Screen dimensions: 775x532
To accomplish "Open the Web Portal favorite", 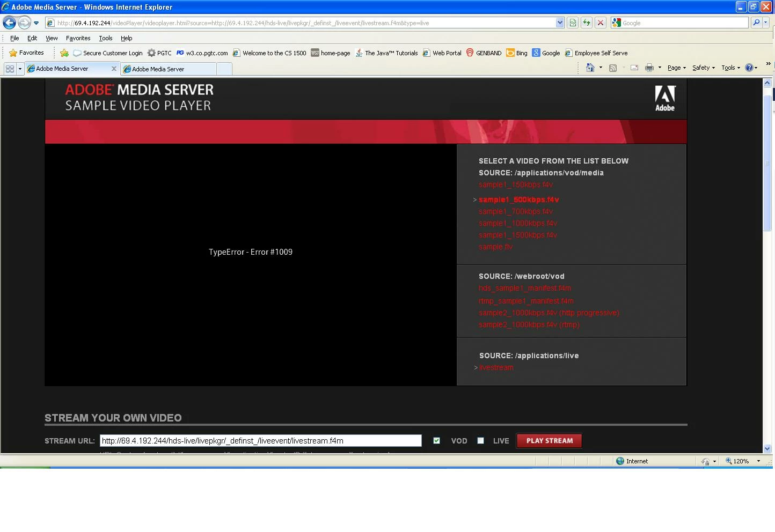I will [442, 53].
